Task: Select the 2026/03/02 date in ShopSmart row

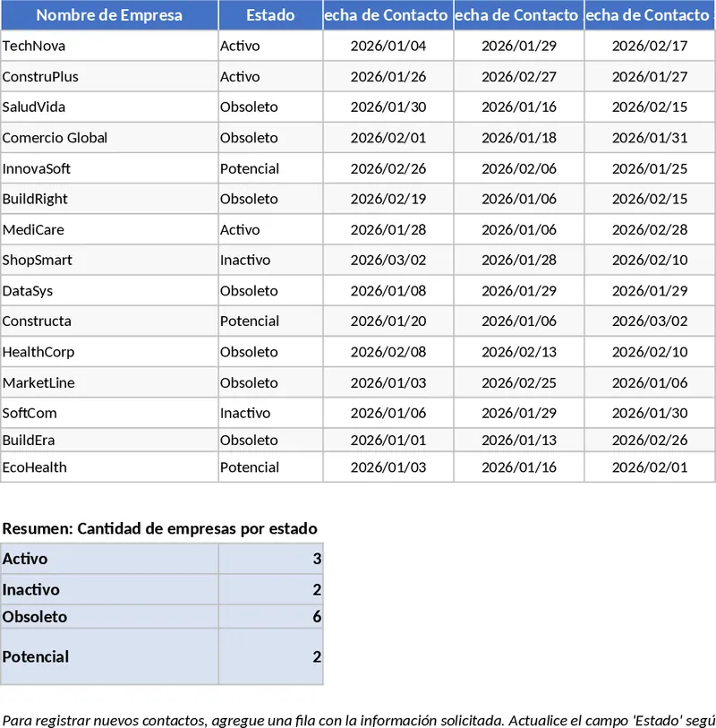Action: (388, 261)
